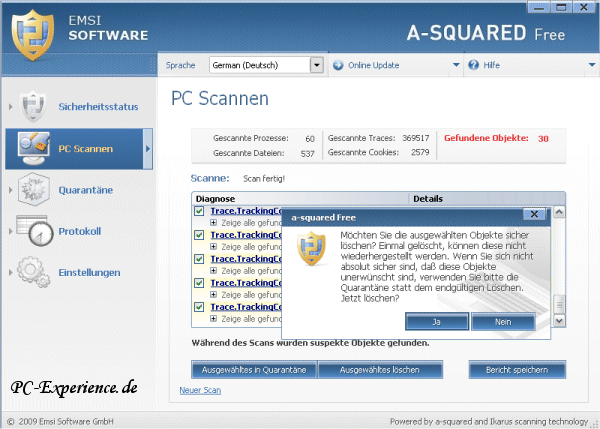Screen dimensions: 600x429
Task: Select Protokoll label in the sidebar
Action: 80,232
